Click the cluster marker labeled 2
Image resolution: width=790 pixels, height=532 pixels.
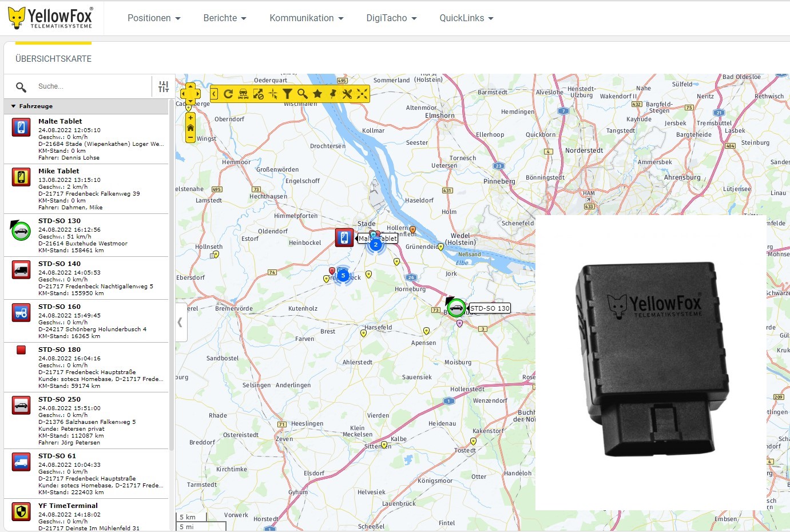click(x=376, y=244)
